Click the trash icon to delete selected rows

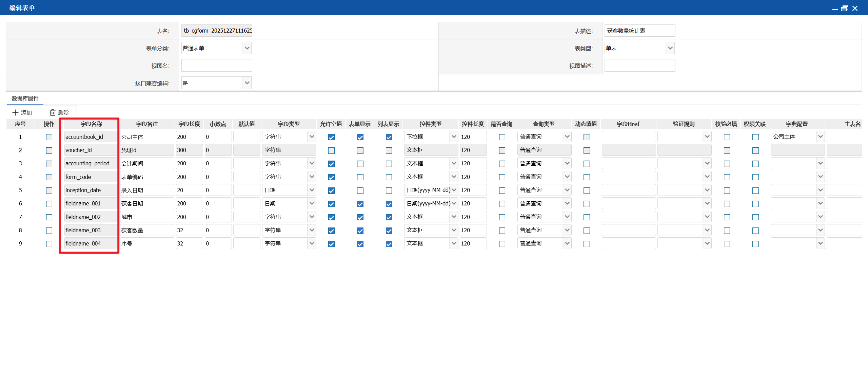click(x=53, y=112)
